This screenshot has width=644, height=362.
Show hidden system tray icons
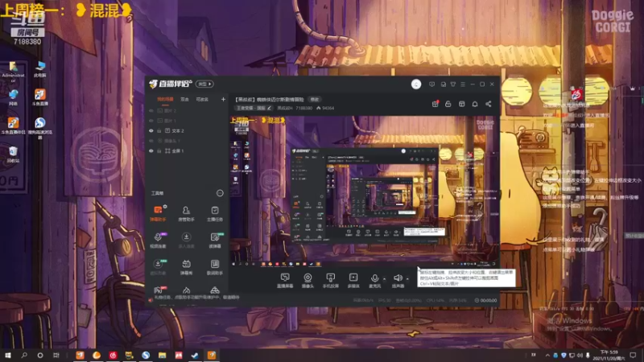click(x=547, y=355)
